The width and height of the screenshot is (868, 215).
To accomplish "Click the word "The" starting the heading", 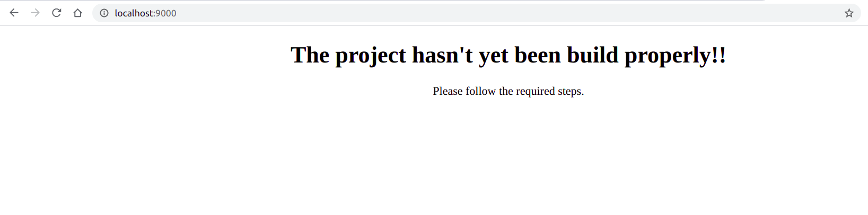I will pos(310,55).
